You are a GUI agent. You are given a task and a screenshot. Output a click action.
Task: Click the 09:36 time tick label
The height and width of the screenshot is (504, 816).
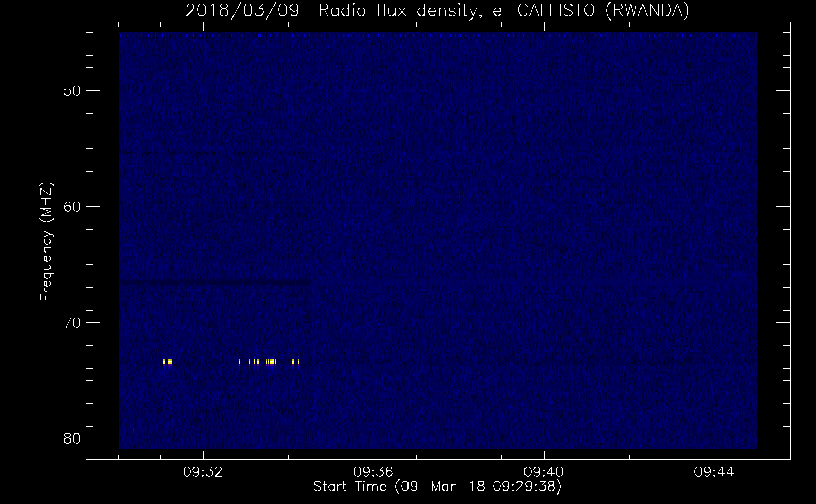pos(374,472)
